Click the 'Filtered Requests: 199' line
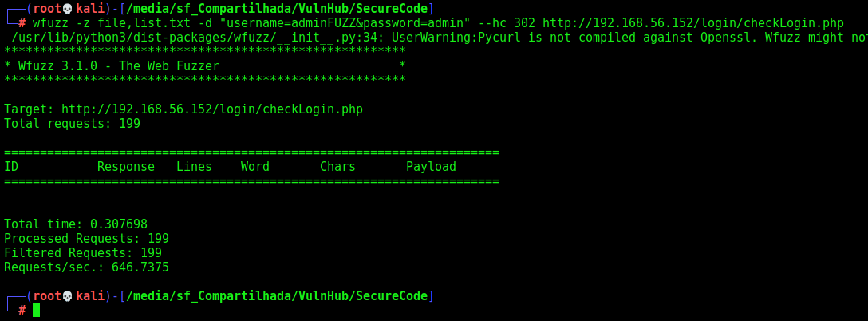The image size is (868, 321). (x=83, y=253)
